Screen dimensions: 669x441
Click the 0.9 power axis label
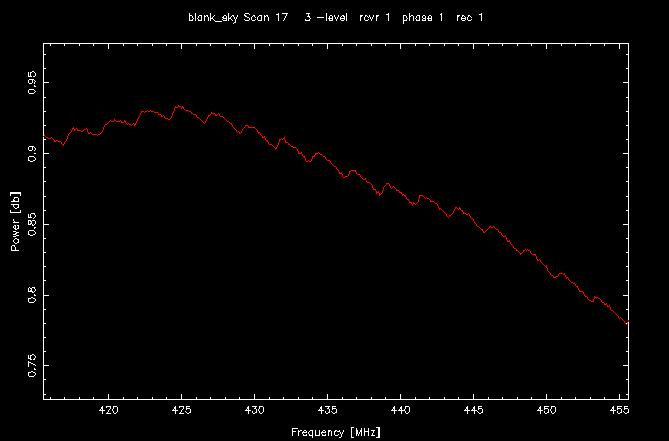pyautogui.click(x=33, y=154)
